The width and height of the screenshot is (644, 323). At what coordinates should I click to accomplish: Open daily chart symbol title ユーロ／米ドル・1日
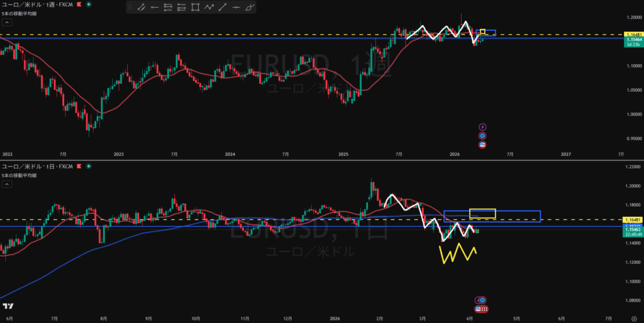point(39,167)
